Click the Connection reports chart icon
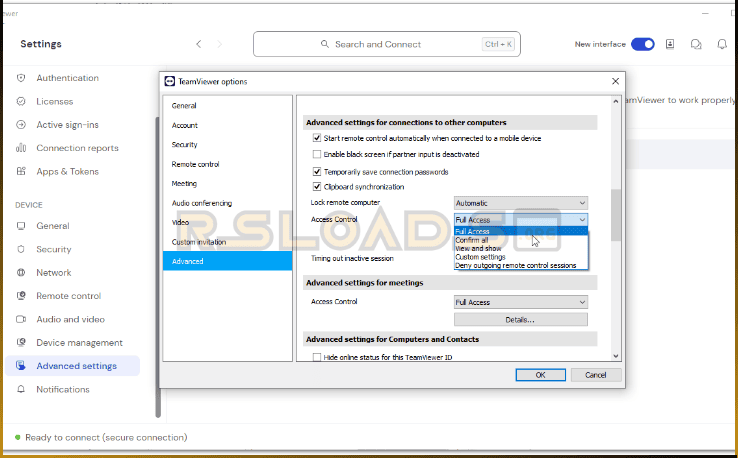The height and width of the screenshot is (458, 738). pos(21,148)
